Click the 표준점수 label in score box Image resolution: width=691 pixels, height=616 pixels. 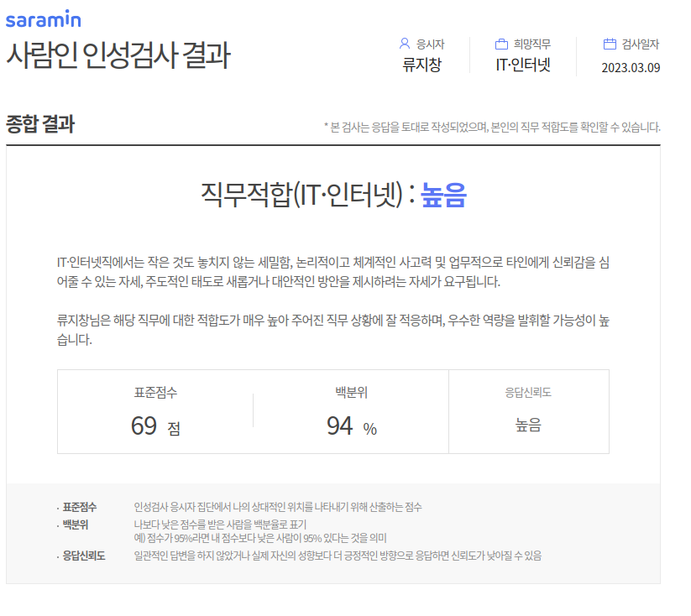(x=155, y=392)
